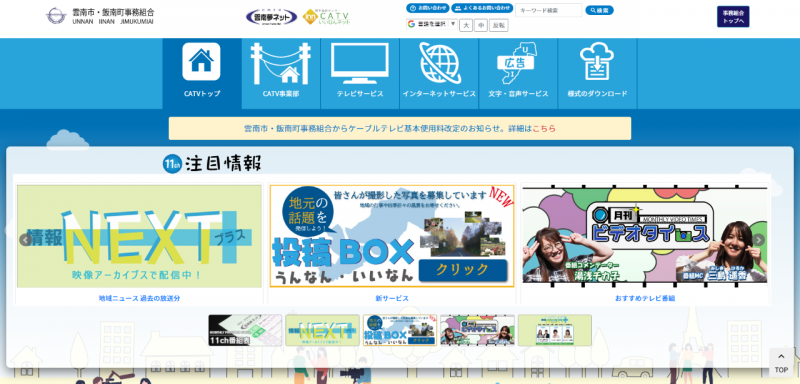Open the CATV事業部 utility pole icon

pyautogui.click(x=281, y=63)
